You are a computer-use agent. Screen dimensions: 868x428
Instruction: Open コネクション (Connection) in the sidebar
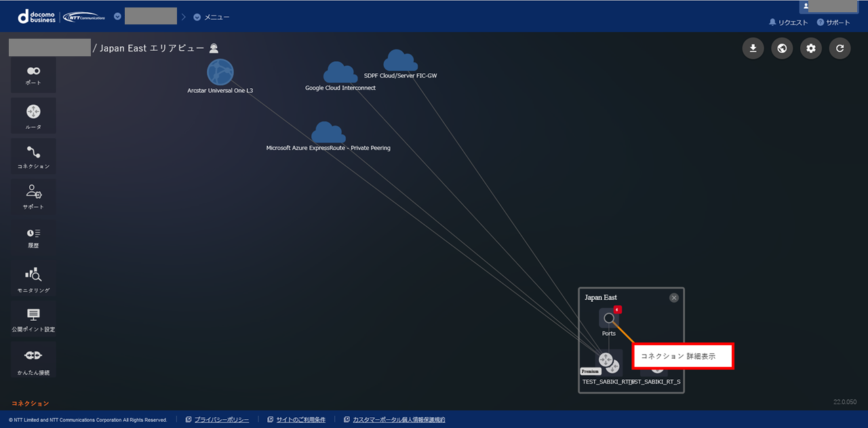coord(33,156)
